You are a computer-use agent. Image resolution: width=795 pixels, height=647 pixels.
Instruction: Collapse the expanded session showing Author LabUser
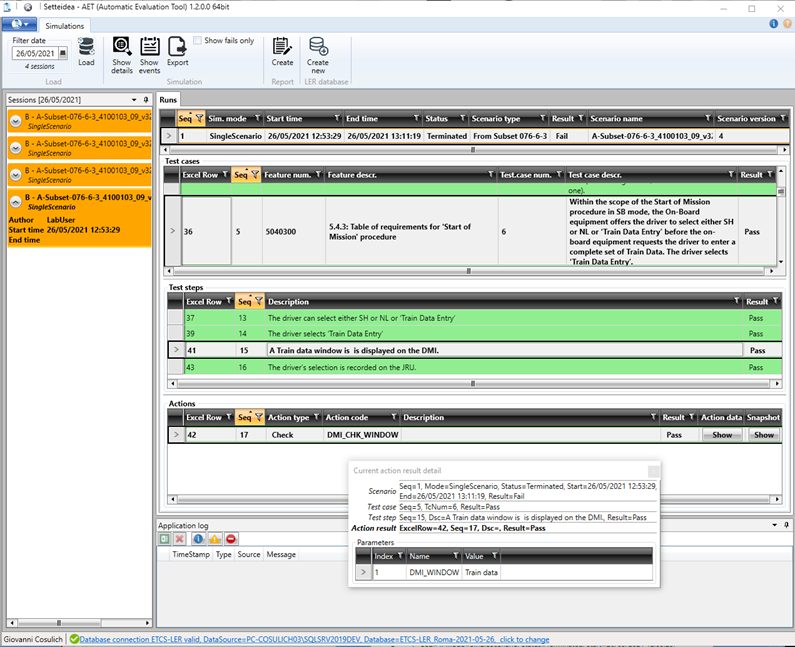pos(16,202)
